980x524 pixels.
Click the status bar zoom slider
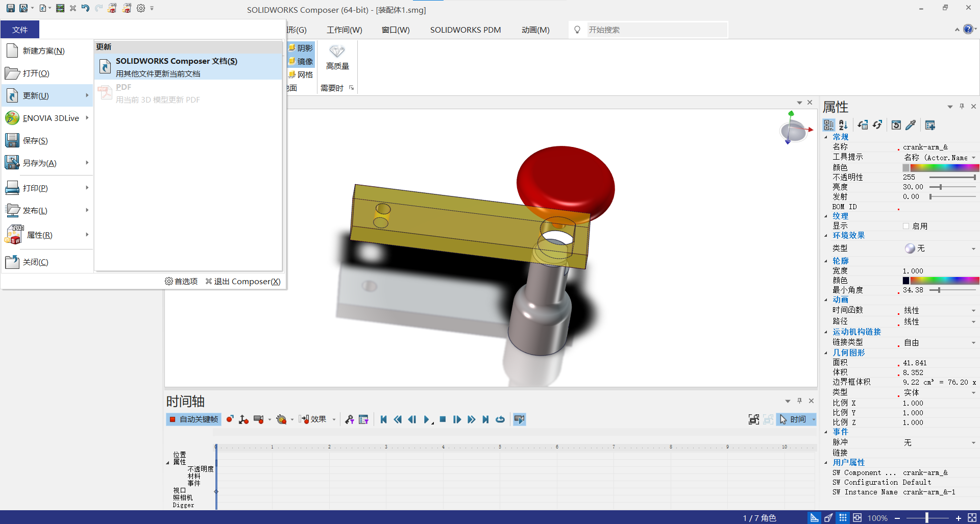point(927,517)
